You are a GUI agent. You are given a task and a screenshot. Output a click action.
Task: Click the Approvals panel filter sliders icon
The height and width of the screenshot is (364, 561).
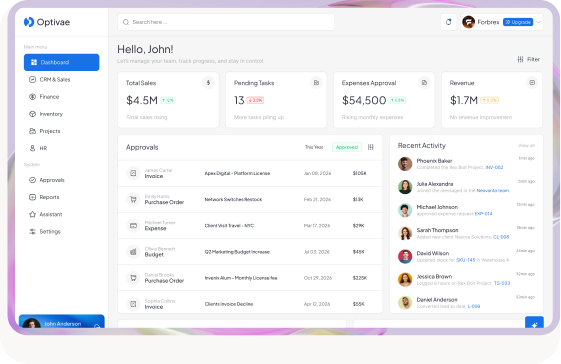coord(371,147)
